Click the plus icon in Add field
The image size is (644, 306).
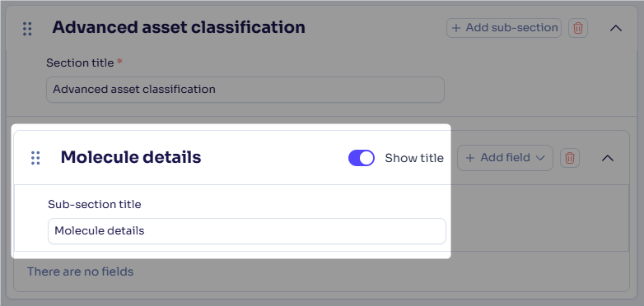(471, 158)
